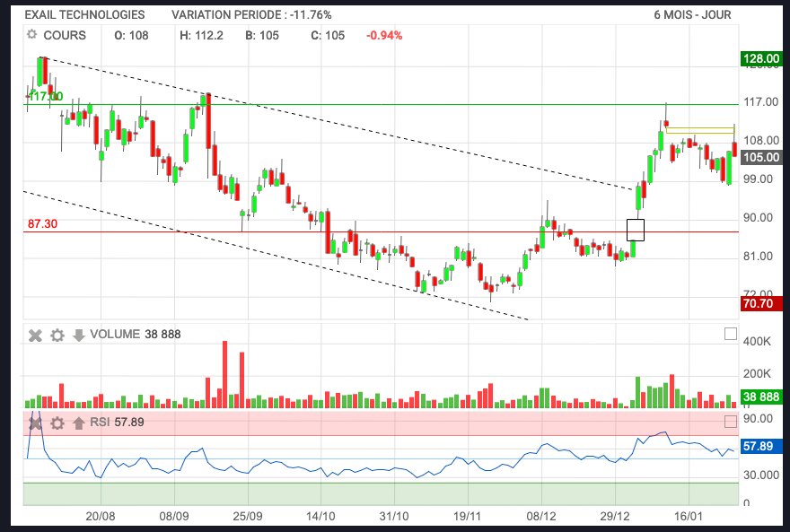Viewport: 790px width, 532px height.
Task: Click the 128.00 high price tag
Action: 762,59
